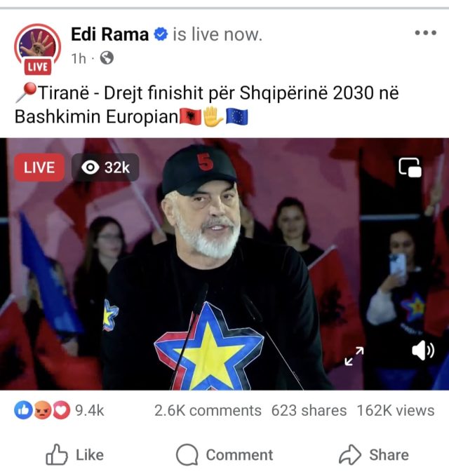Mute the live video sound
This screenshot has width=449, height=476.
point(423,351)
